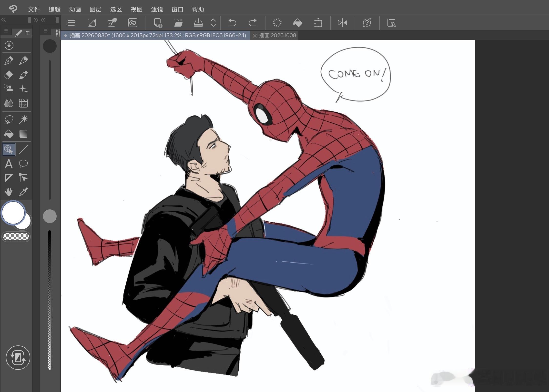Viewport: 549px width, 392px height.
Task: Select the Object operation cube tool
Action: tap(9, 149)
